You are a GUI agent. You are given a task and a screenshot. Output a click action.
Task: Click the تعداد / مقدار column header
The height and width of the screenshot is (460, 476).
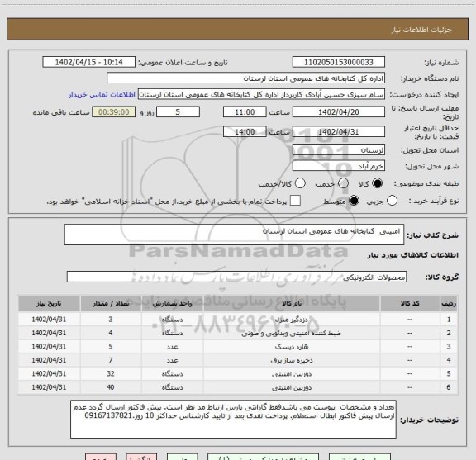pyautogui.click(x=111, y=303)
